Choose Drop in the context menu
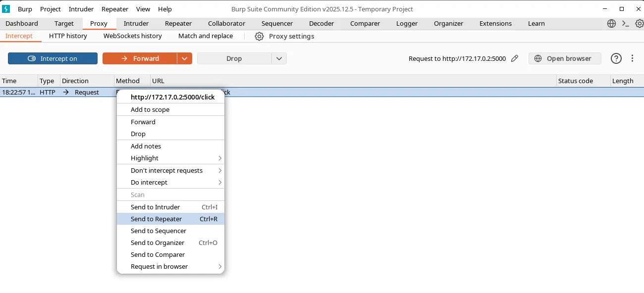Viewport: 644px width, 293px height. [170, 134]
